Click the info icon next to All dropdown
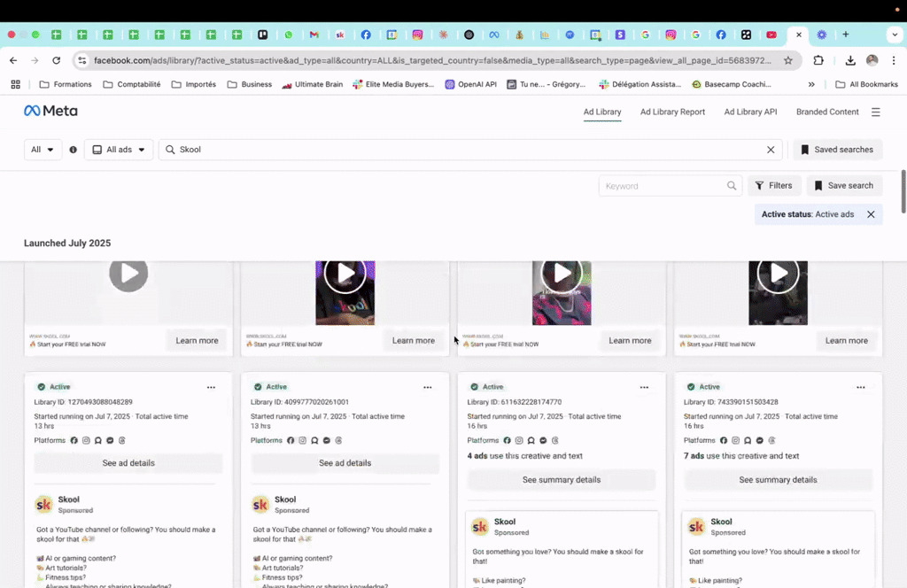 click(73, 150)
